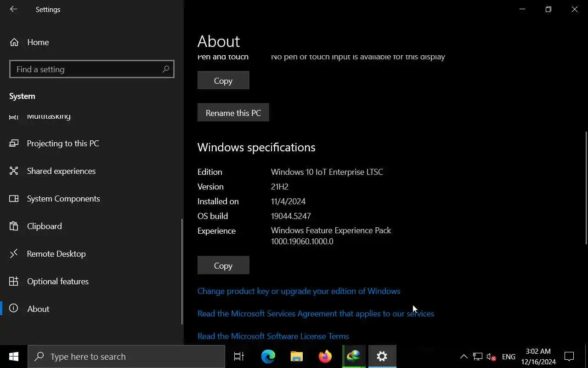Open Change product key or upgrade link

(299, 291)
